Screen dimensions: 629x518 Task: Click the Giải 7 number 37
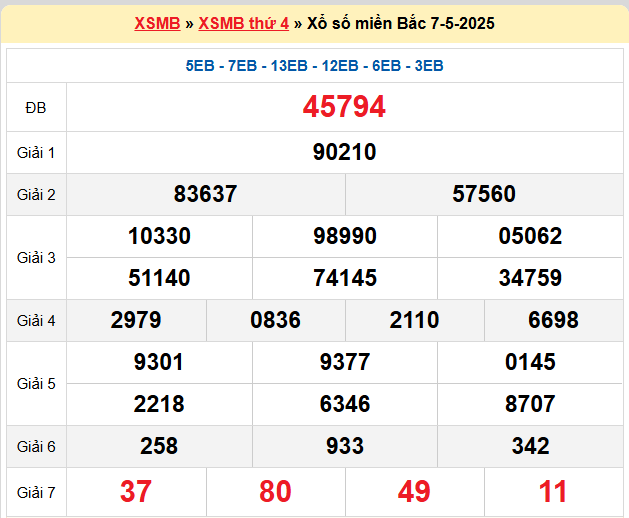point(136,492)
